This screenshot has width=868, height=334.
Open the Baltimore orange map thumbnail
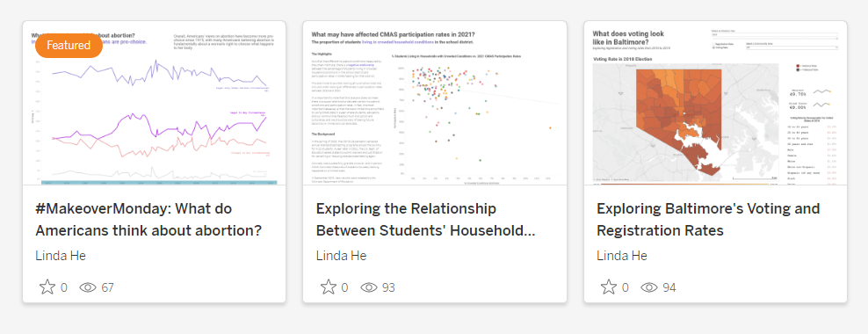[x=715, y=104]
